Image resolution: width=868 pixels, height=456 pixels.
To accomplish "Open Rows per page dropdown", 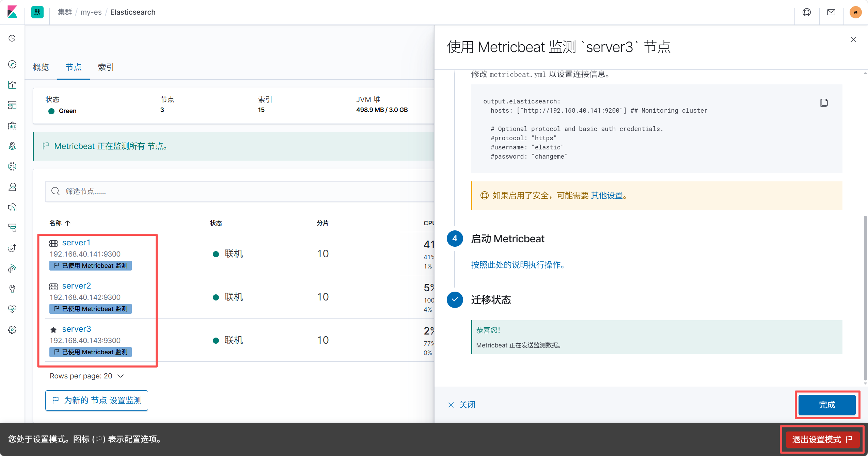I will tap(87, 376).
